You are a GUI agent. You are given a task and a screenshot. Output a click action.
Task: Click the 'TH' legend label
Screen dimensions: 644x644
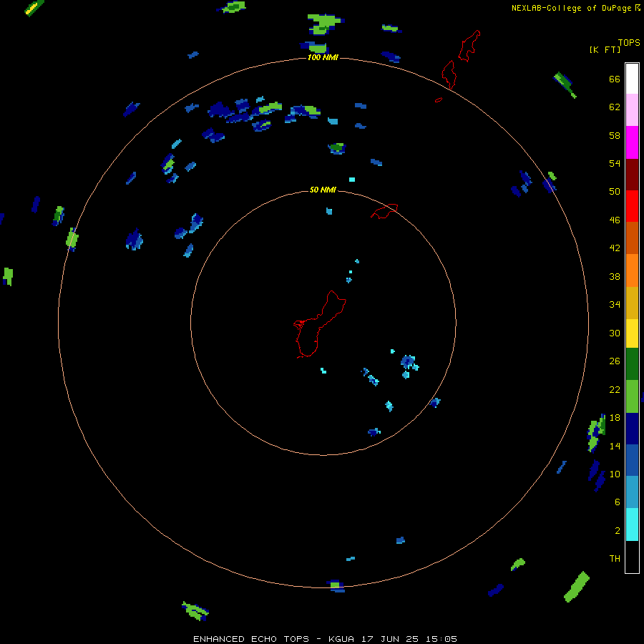click(x=615, y=559)
